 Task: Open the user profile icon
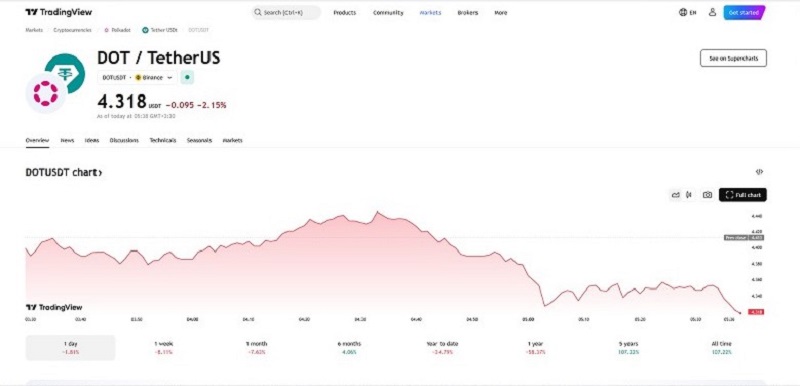tap(712, 12)
